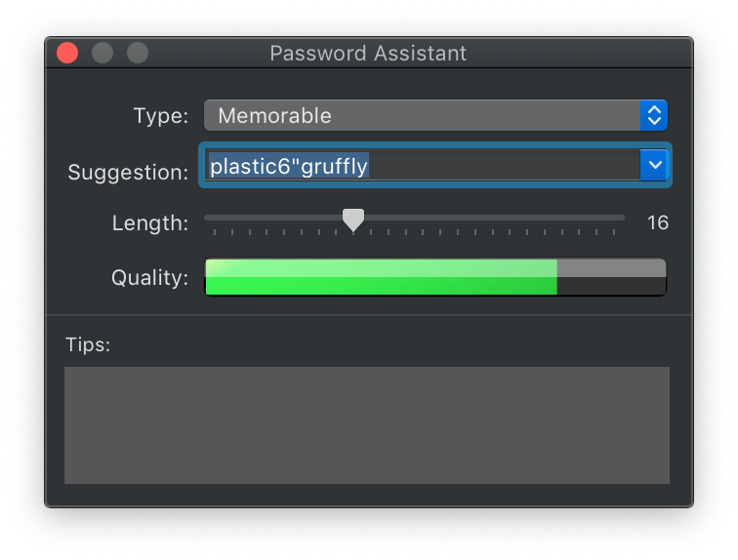The width and height of the screenshot is (738, 560).
Task: Click the gray zoom window button
Action: (138, 53)
